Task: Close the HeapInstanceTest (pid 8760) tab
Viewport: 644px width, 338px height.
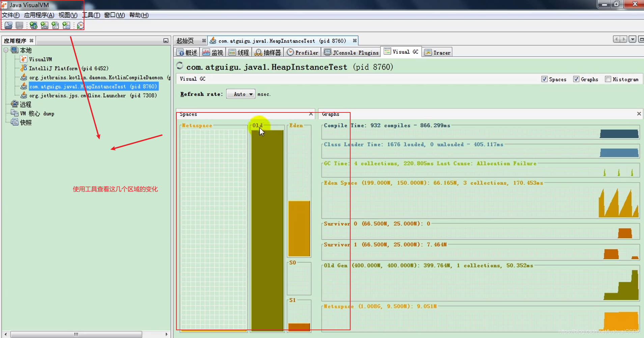Action: [355, 41]
